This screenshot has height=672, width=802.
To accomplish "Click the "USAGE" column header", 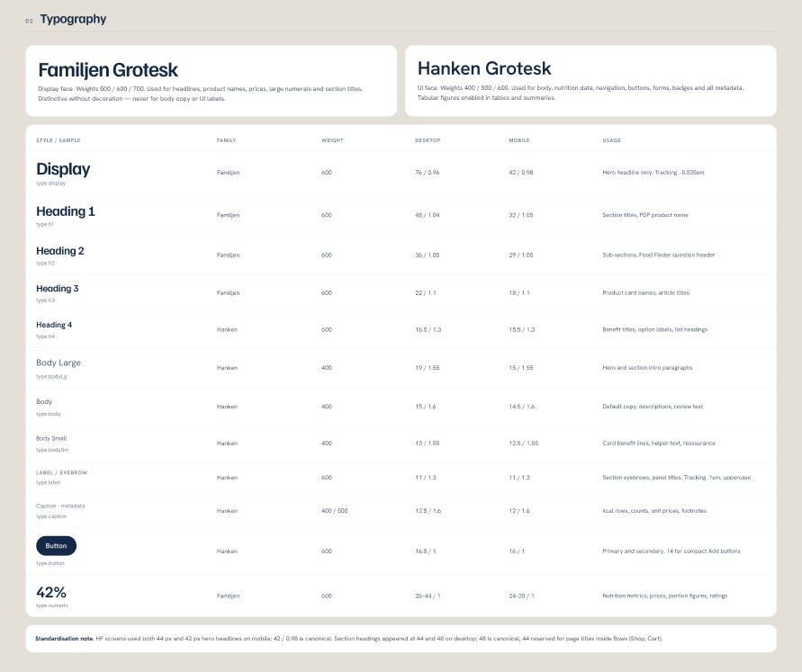I will click(x=612, y=140).
